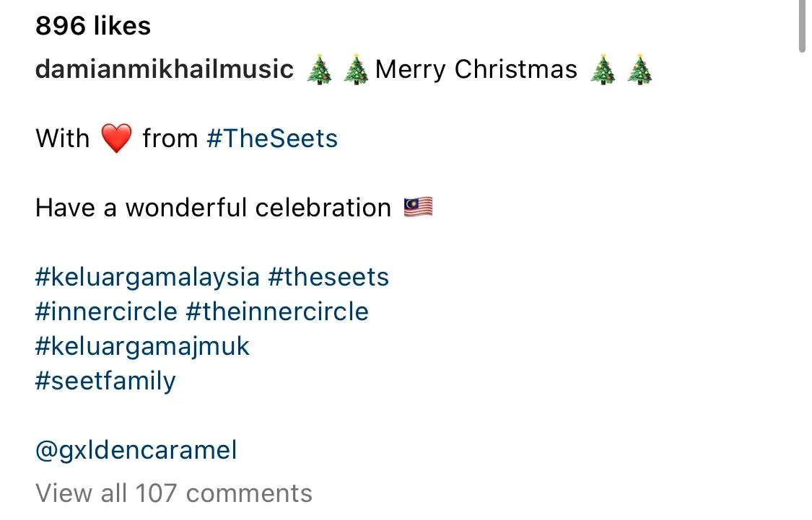Visit the #theinnercircle hashtag page
Screen dimensions: 812x520
[x=277, y=312]
